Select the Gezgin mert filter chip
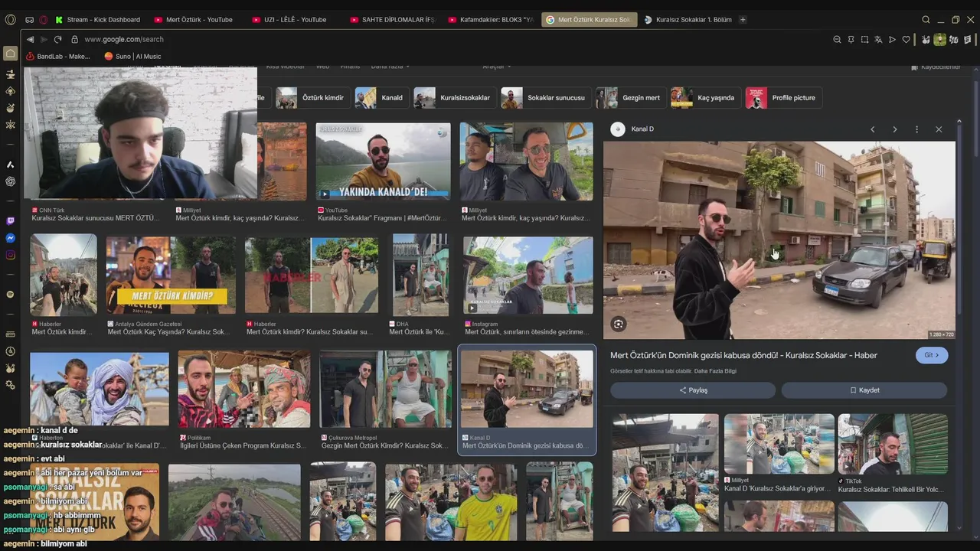 (630, 98)
